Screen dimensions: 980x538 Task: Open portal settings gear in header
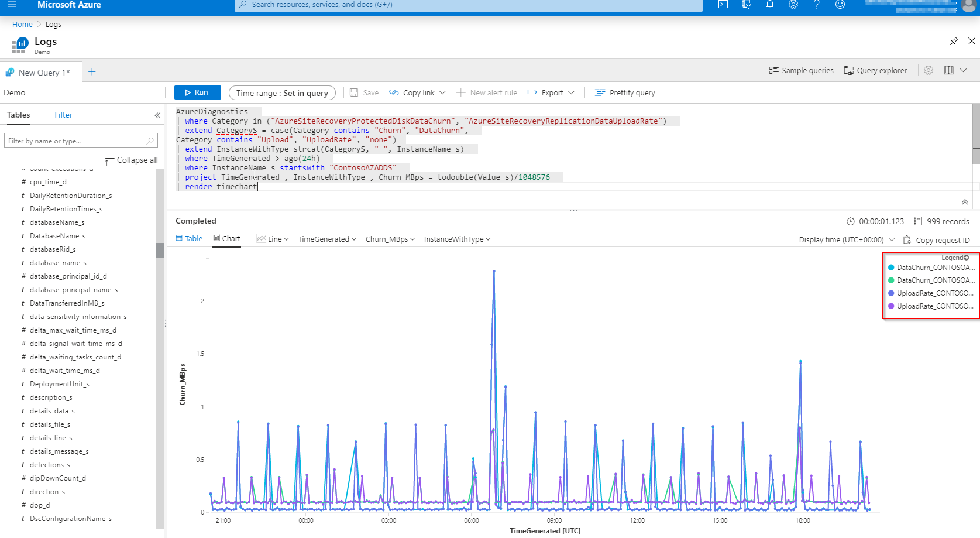click(x=793, y=4)
